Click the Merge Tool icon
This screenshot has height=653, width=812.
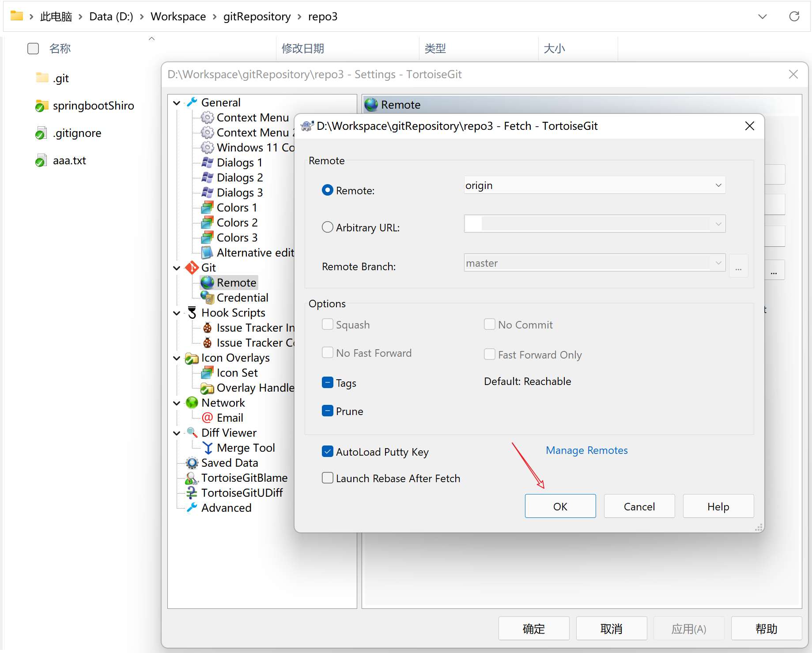pyautogui.click(x=207, y=448)
